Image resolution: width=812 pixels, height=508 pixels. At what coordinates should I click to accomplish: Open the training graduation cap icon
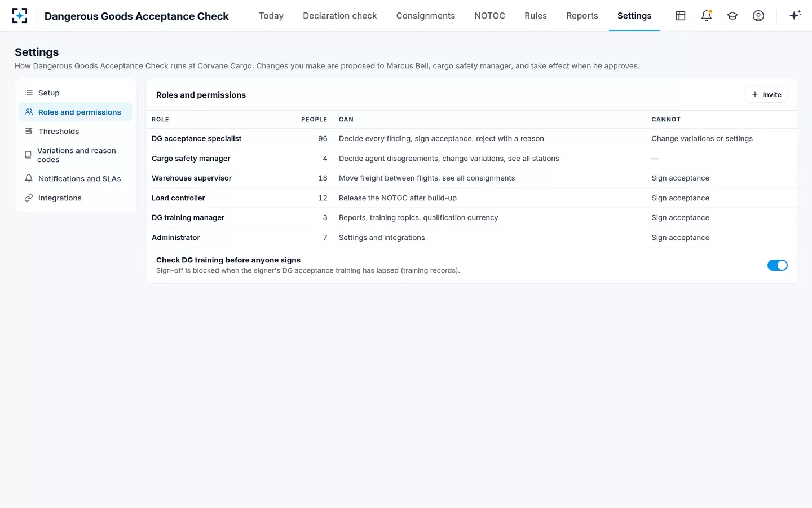732,16
